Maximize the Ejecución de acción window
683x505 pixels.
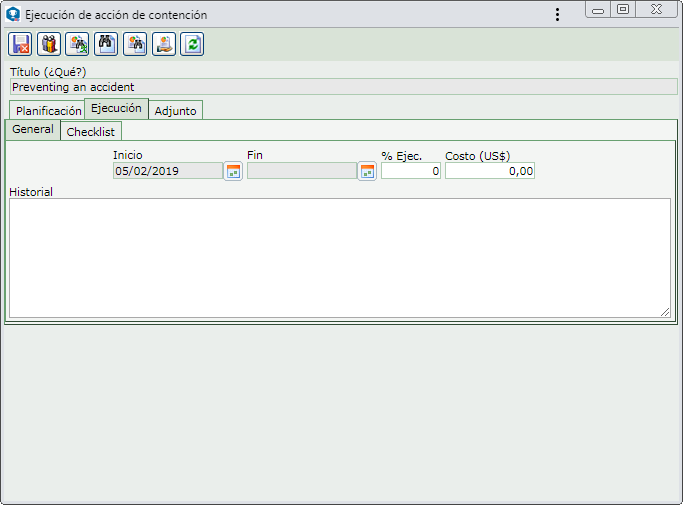coord(623,10)
